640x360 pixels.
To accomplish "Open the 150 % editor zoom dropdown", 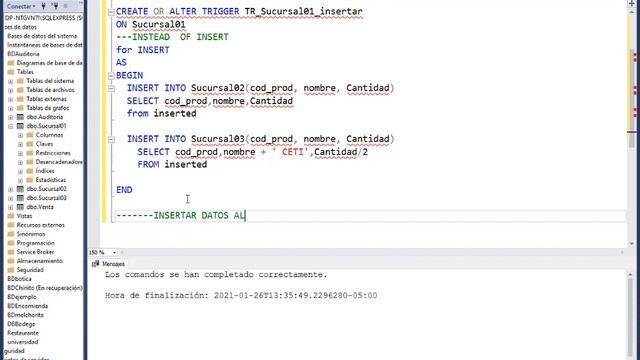I will pos(114,253).
